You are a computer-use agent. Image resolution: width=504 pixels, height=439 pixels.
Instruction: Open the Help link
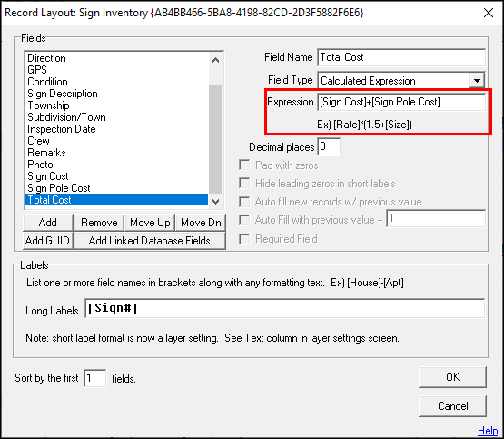(488, 431)
